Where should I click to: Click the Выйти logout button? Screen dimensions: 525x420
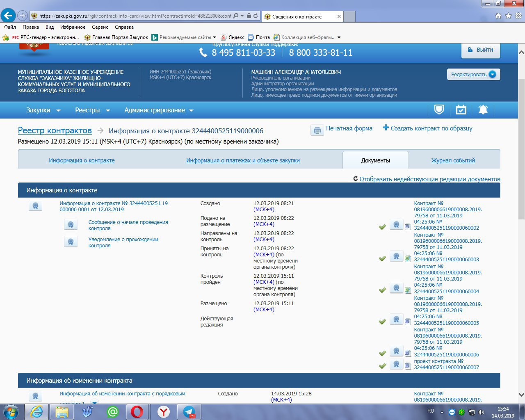coord(480,50)
